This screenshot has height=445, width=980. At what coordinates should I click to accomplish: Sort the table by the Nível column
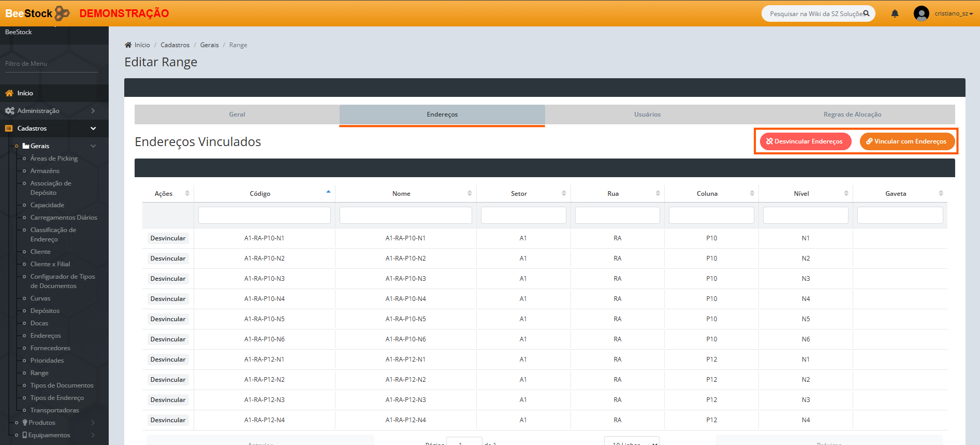coord(801,194)
